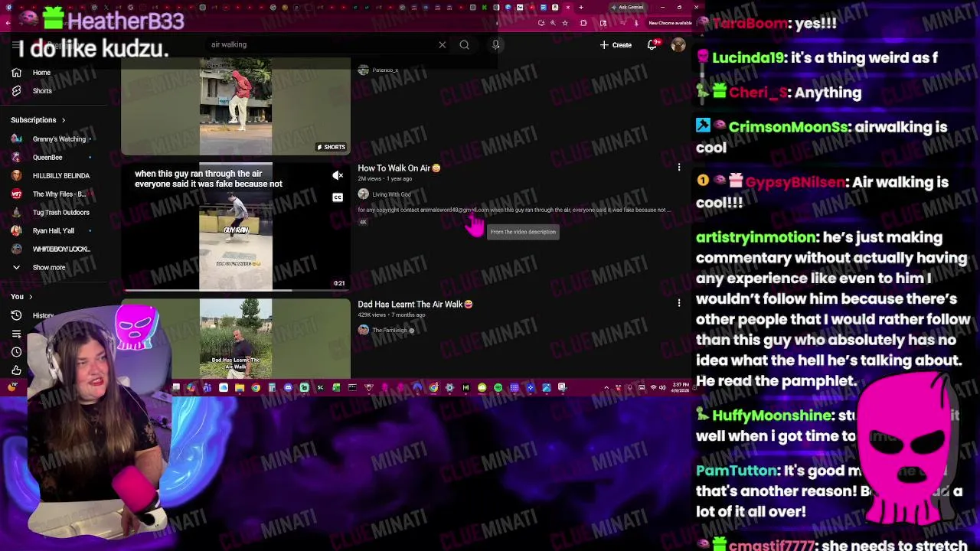
Task: Click the magnifier search button
Action: coord(464,45)
